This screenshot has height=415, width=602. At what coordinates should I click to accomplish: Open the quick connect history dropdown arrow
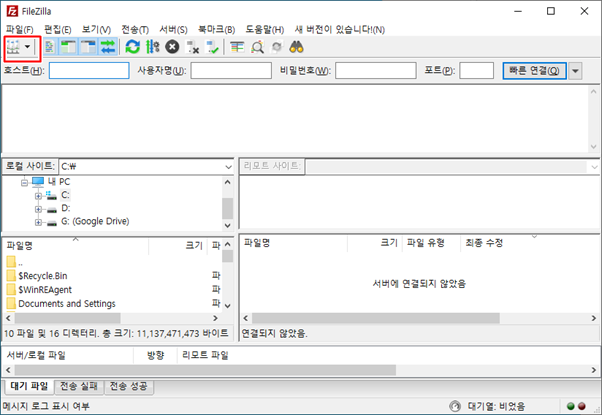pyautogui.click(x=575, y=71)
